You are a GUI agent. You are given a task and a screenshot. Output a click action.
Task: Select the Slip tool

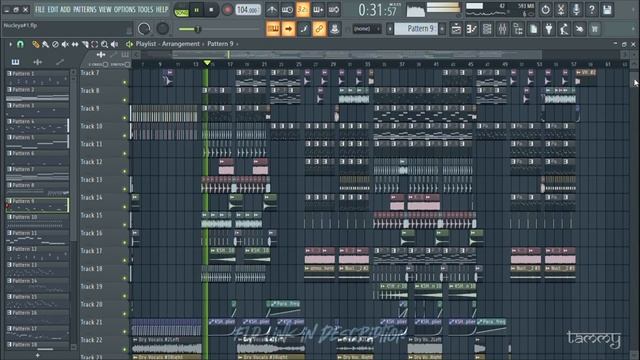[x=75, y=44]
